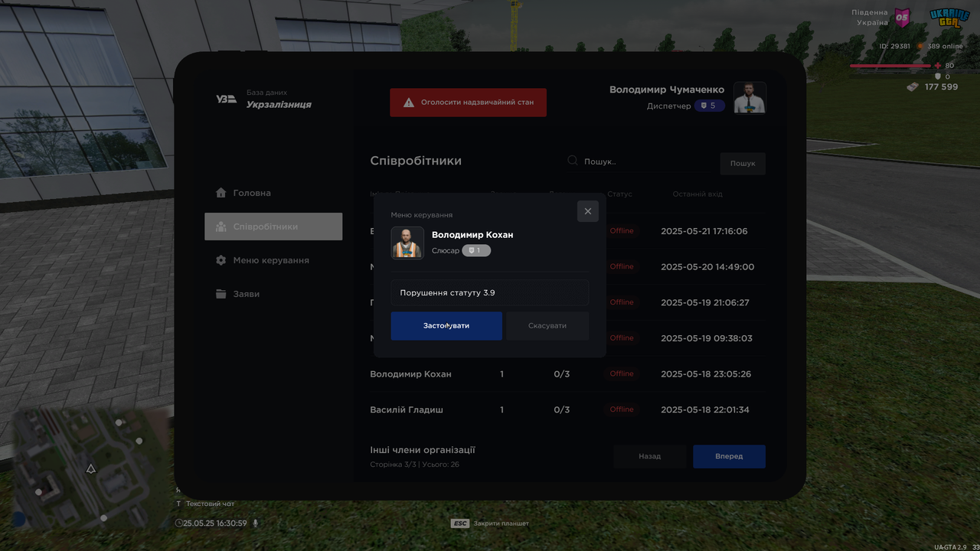Select the Василій Гладиш employee name
The height and width of the screenshot is (551, 980).
(407, 410)
